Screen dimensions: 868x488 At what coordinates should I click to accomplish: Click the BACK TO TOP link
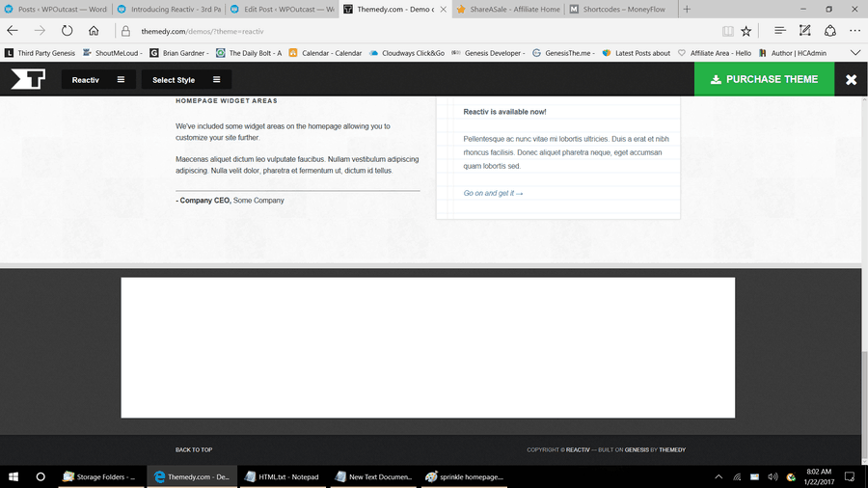click(x=194, y=449)
